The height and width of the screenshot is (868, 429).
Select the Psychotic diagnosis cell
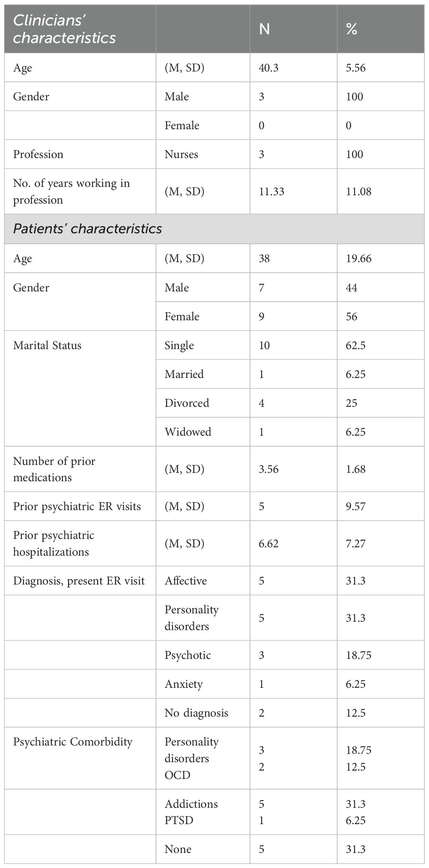click(188, 655)
